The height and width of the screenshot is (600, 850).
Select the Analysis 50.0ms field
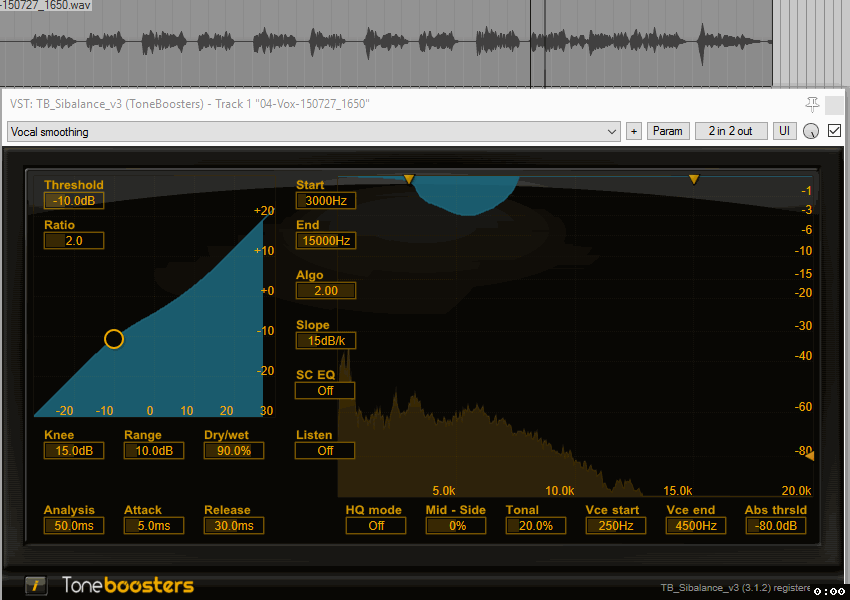coord(74,526)
